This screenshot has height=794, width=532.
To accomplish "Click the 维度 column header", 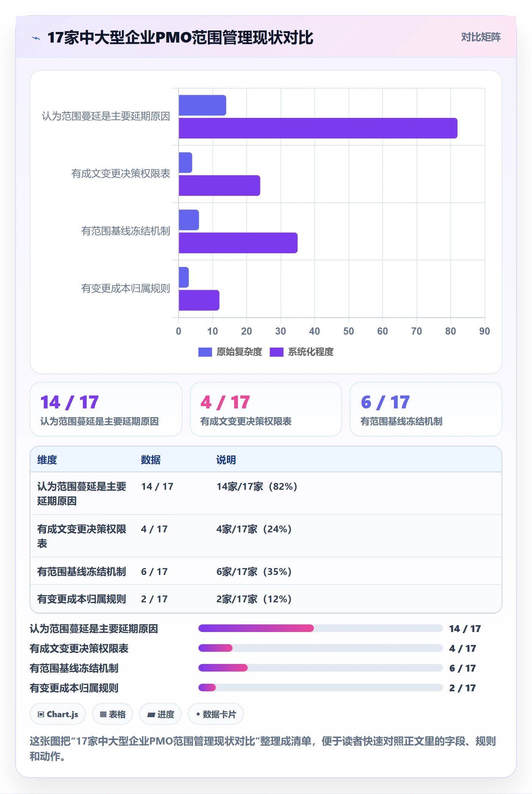I will [47, 460].
